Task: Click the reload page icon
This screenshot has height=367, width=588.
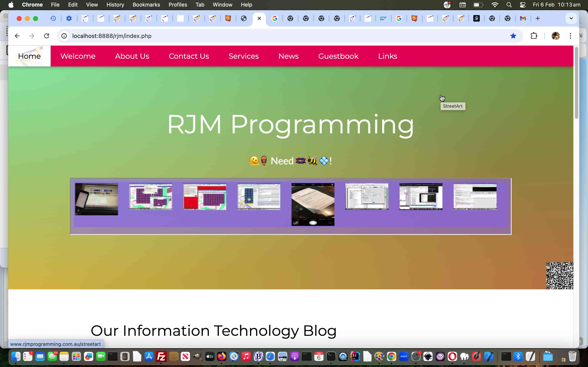Action: coord(46,36)
